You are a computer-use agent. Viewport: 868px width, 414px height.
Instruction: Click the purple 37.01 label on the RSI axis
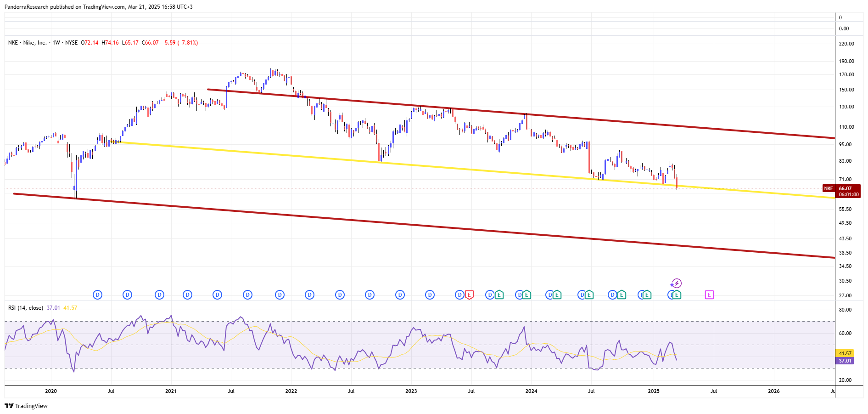coord(845,361)
